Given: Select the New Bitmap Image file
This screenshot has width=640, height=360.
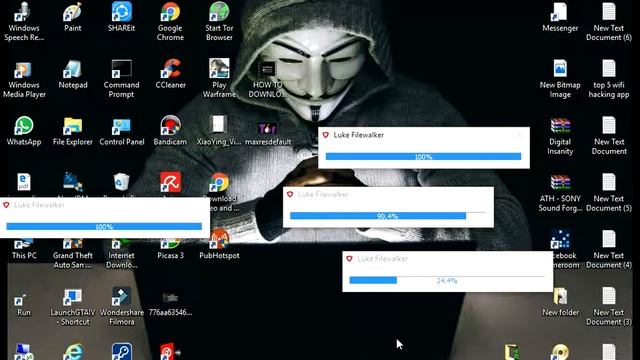Looking at the screenshot, I should pyautogui.click(x=560, y=79).
